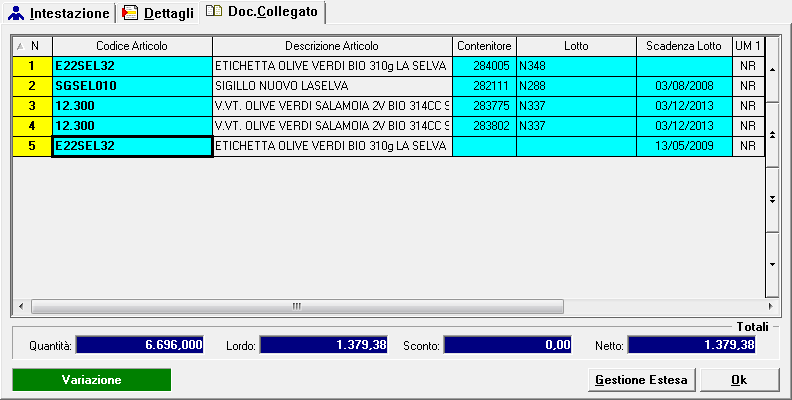Click container value 282111
The image size is (792, 400).
click(484, 86)
